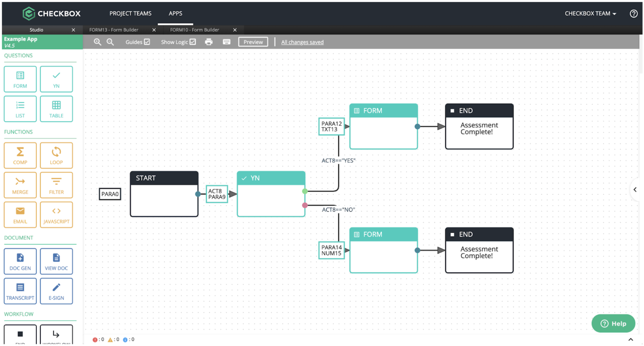
Task: Select the YN block on canvas
Action: click(x=271, y=194)
